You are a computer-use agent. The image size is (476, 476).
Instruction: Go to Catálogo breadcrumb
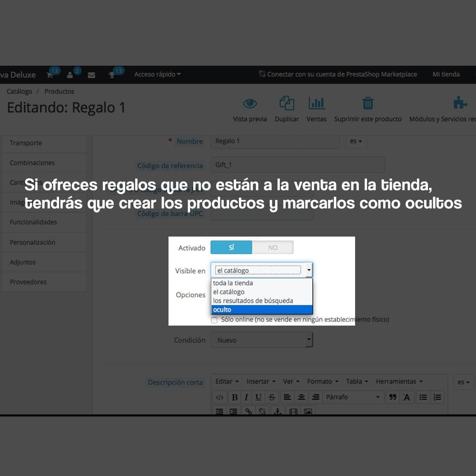[x=20, y=91]
